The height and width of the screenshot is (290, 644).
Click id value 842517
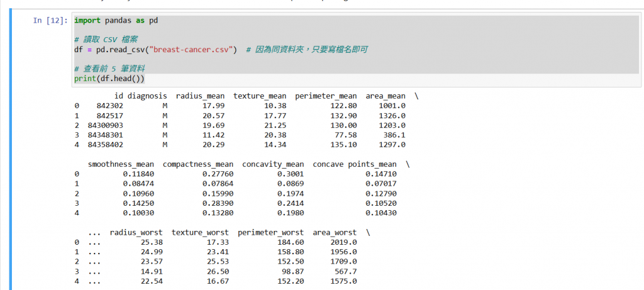[x=109, y=115]
